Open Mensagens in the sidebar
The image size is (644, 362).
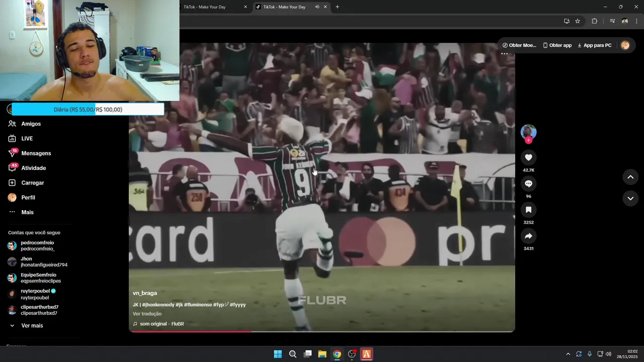[36, 153]
